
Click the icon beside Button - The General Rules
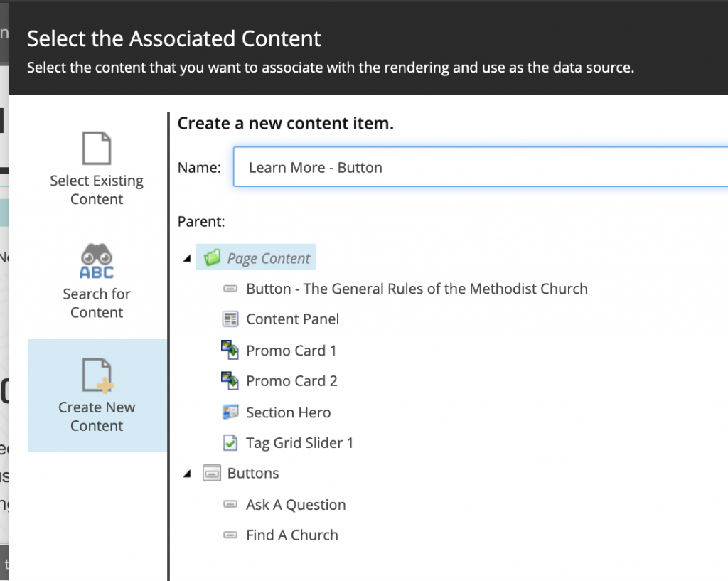point(230,289)
